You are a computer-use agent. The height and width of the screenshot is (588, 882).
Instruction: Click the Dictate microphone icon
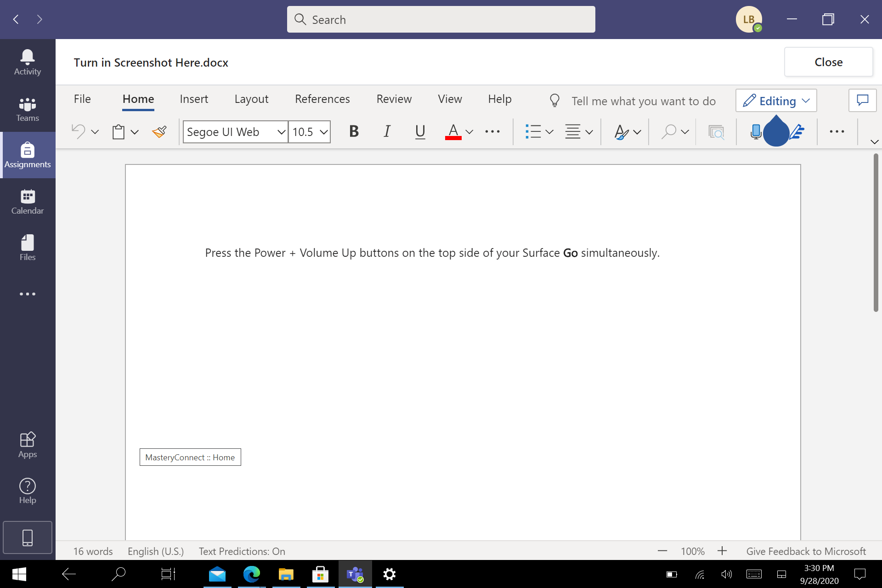pos(756,131)
